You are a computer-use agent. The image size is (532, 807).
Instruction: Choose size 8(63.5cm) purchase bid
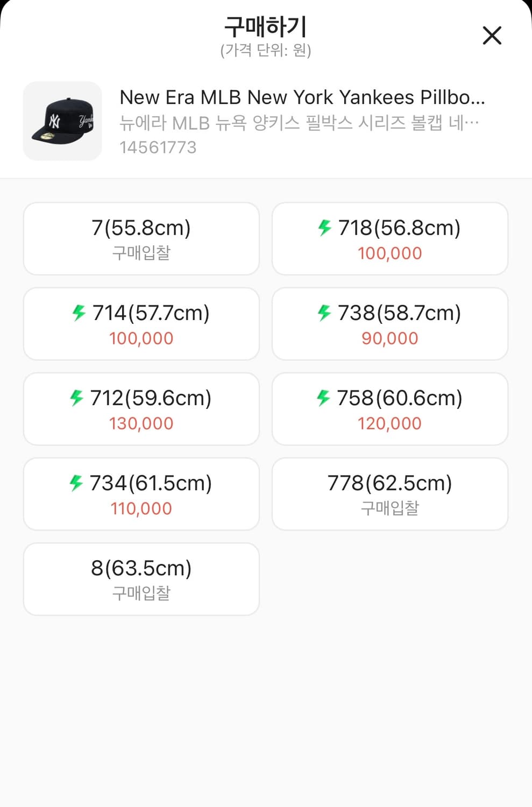click(141, 579)
